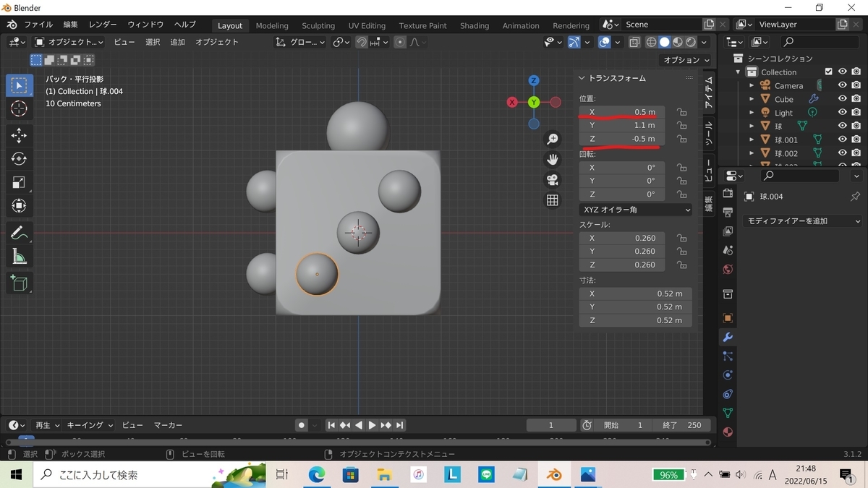Expand the 球.001 object in outliner
Viewport: 868px width, 488px height.
(752, 140)
